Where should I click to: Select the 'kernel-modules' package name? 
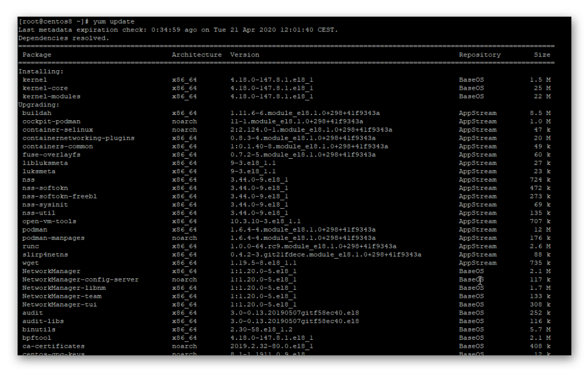(51, 96)
